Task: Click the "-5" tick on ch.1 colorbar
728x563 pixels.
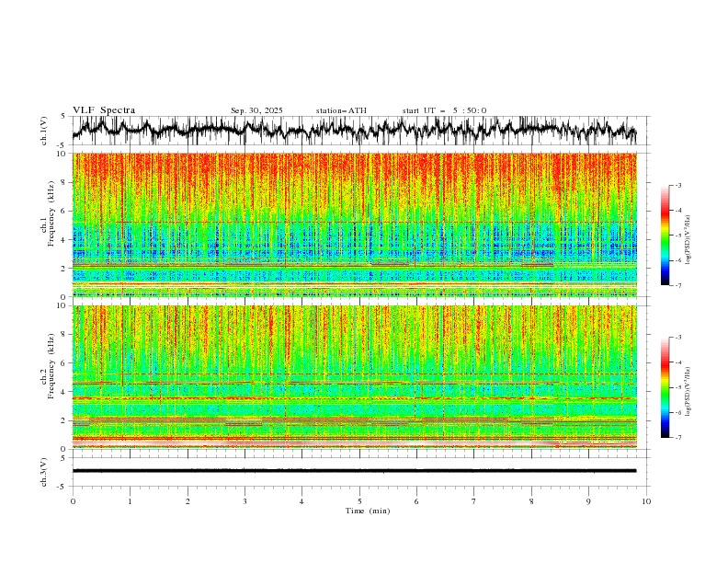Action: (x=677, y=236)
